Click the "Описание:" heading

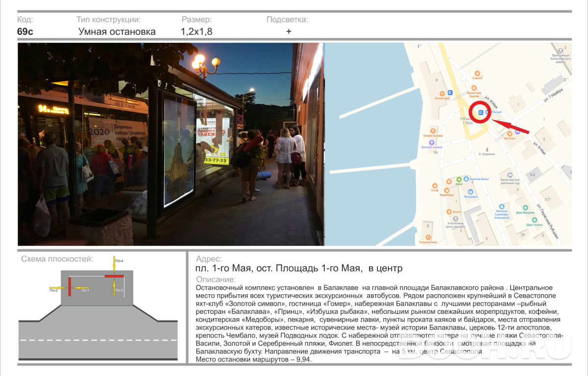pos(216,280)
